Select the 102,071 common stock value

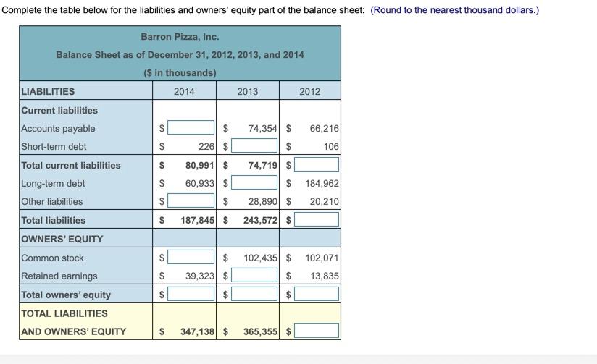[x=322, y=258]
